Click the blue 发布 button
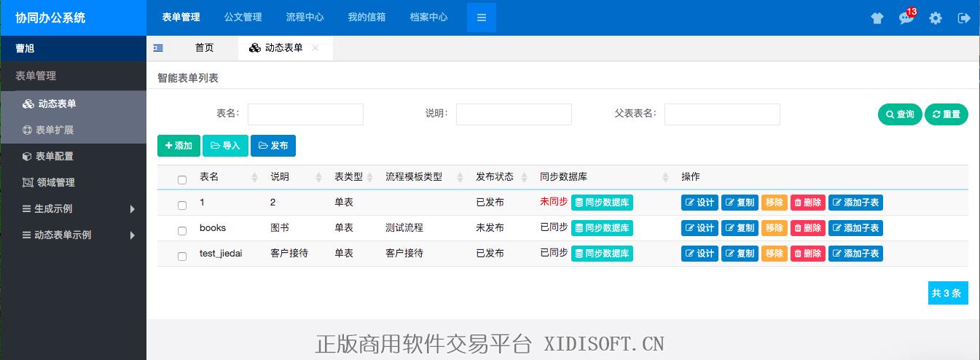This screenshot has height=360, width=980. click(x=273, y=146)
